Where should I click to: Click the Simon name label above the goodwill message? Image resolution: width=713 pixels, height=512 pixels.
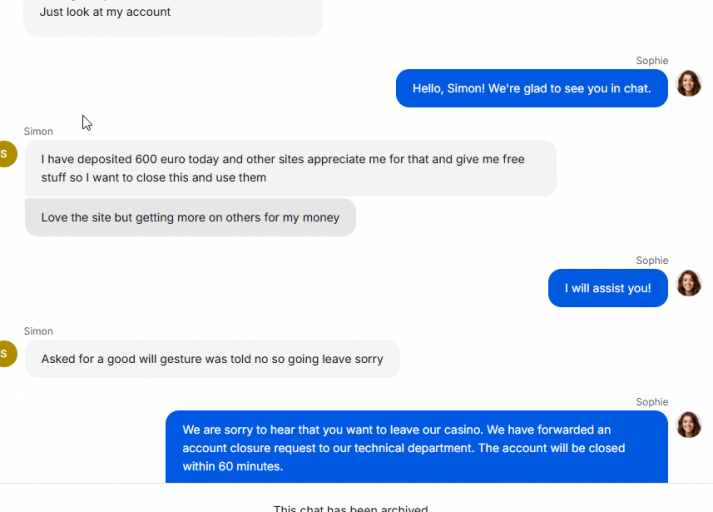point(38,331)
